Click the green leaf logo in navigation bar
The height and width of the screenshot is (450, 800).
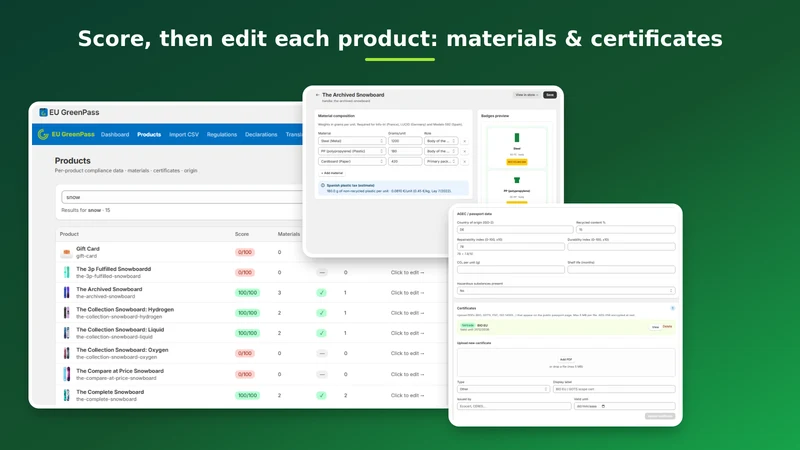[x=43, y=134]
